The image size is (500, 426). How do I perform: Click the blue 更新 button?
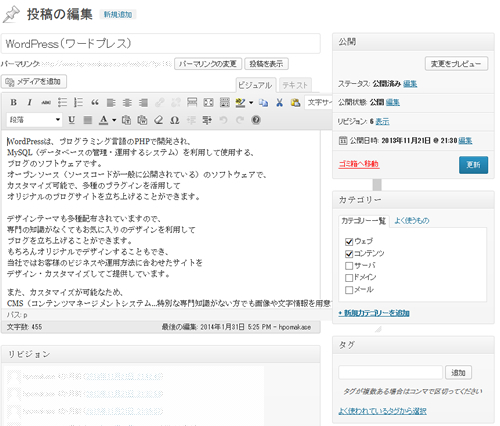click(x=473, y=165)
